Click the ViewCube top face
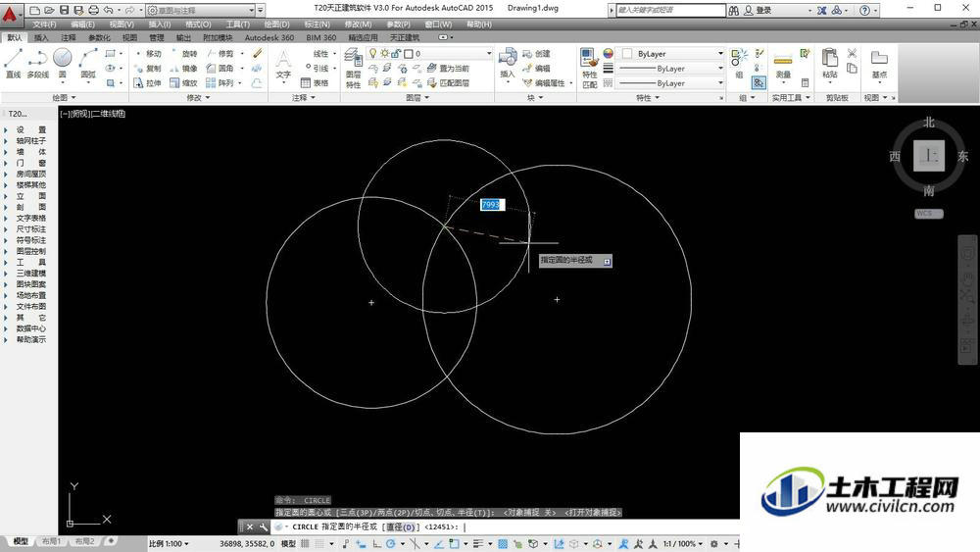The width and height of the screenshot is (980, 552). [929, 156]
